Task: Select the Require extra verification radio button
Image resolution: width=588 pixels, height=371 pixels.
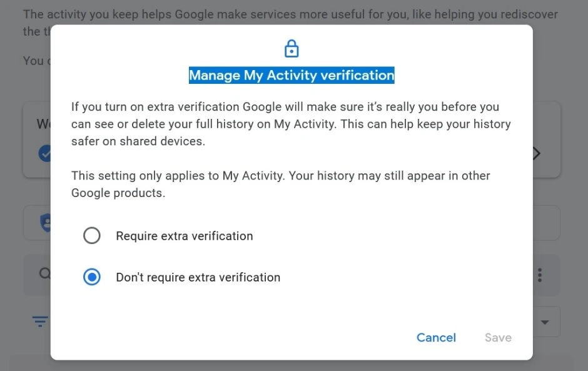Action: 92,236
